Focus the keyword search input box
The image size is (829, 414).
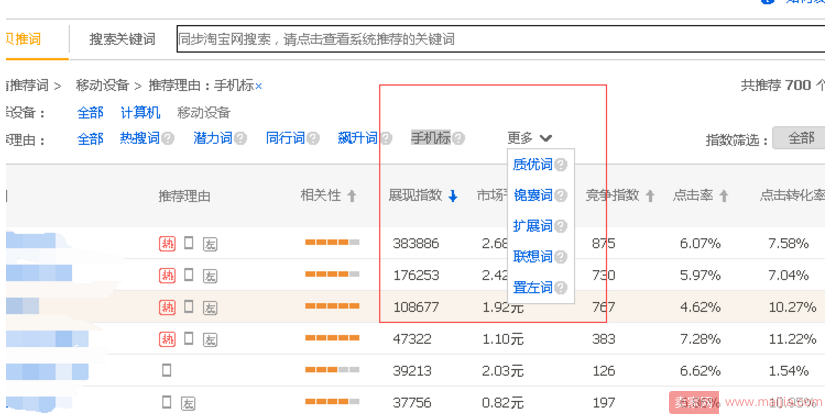[x=501, y=39]
